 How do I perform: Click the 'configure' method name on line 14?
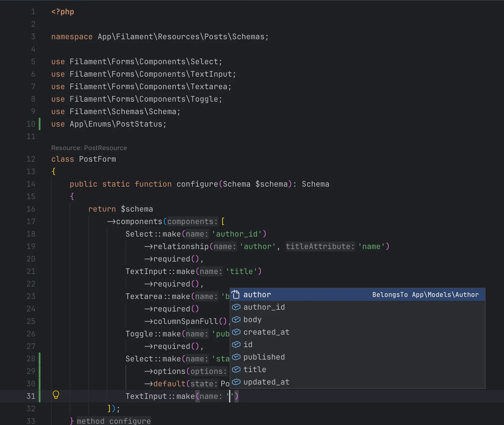click(197, 184)
